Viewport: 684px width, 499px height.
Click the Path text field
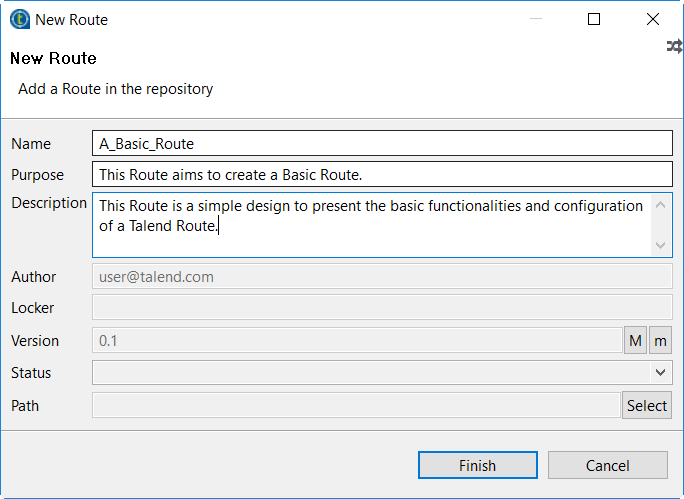(355, 405)
